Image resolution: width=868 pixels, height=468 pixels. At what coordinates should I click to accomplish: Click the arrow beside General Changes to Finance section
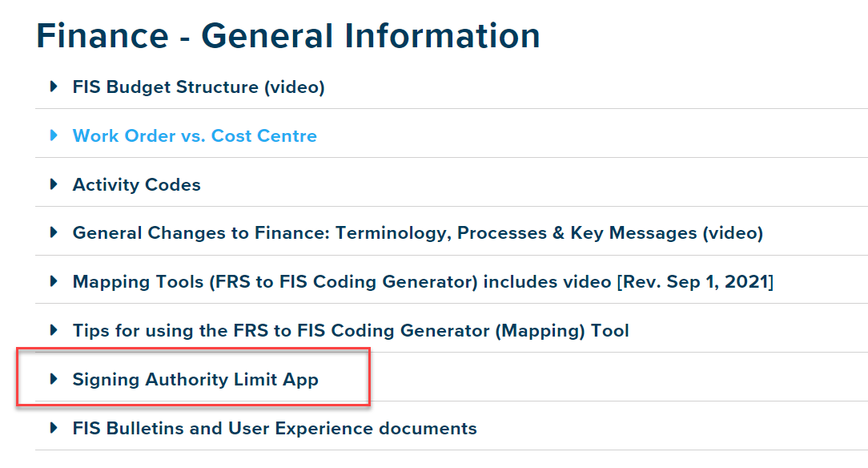[53, 232]
